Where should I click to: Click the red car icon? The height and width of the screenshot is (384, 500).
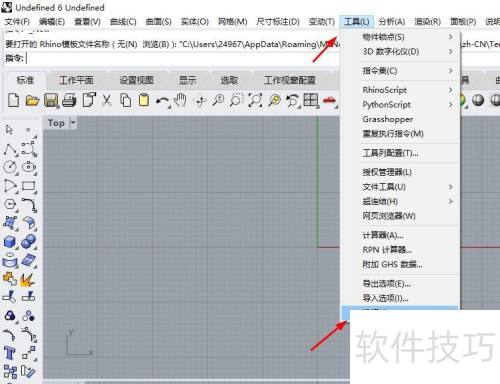329,100
